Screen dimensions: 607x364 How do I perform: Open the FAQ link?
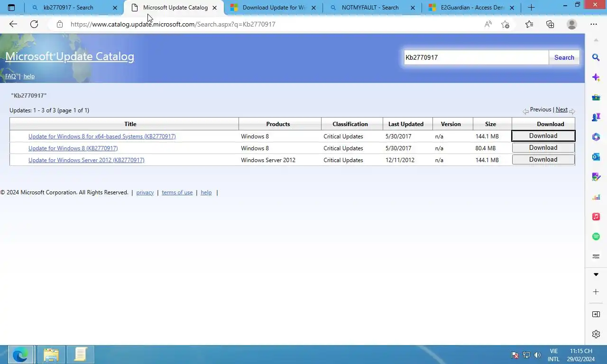10,76
